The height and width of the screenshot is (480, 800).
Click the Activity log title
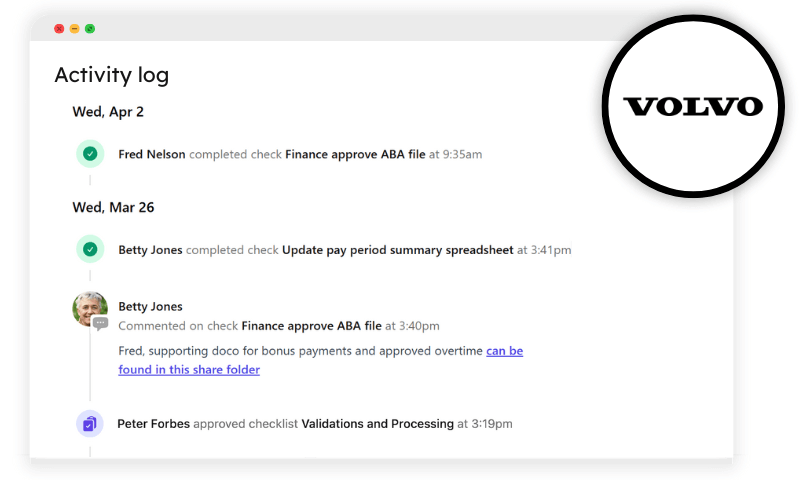[112, 75]
